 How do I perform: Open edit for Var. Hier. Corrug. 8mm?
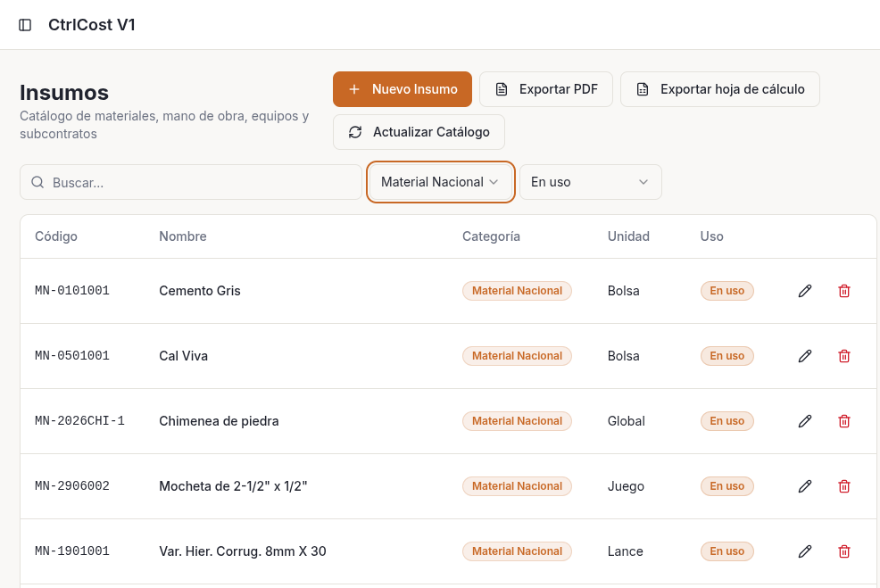[x=805, y=551]
